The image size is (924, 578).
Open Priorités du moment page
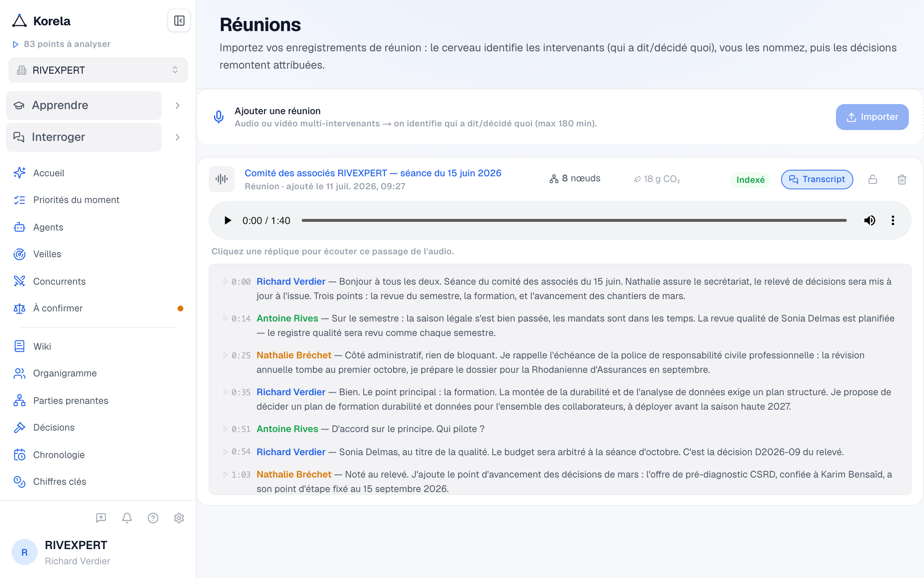coord(76,200)
